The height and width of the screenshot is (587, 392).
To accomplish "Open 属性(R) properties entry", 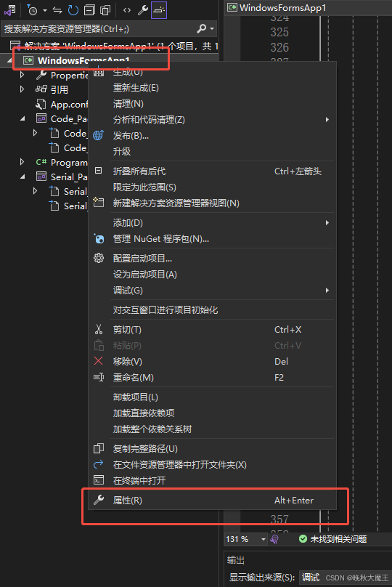I will [x=212, y=500].
